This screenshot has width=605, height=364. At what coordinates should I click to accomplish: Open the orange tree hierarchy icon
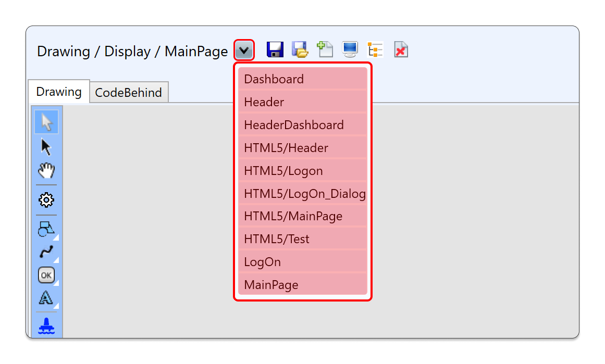click(375, 49)
